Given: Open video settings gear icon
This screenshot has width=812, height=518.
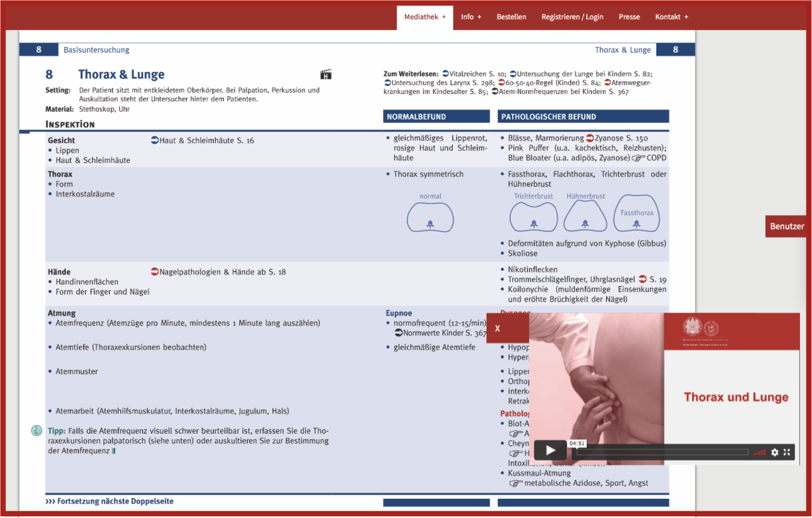Looking at the screenshot, I should click(775, 452).
